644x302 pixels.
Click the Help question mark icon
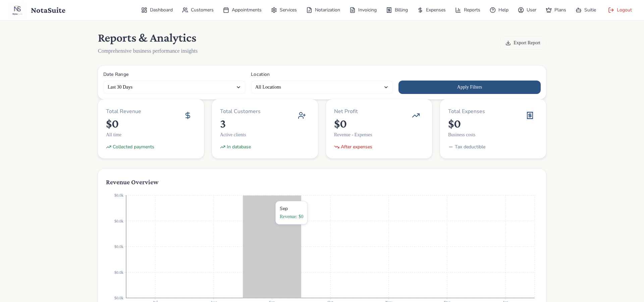tap(493, 10)
